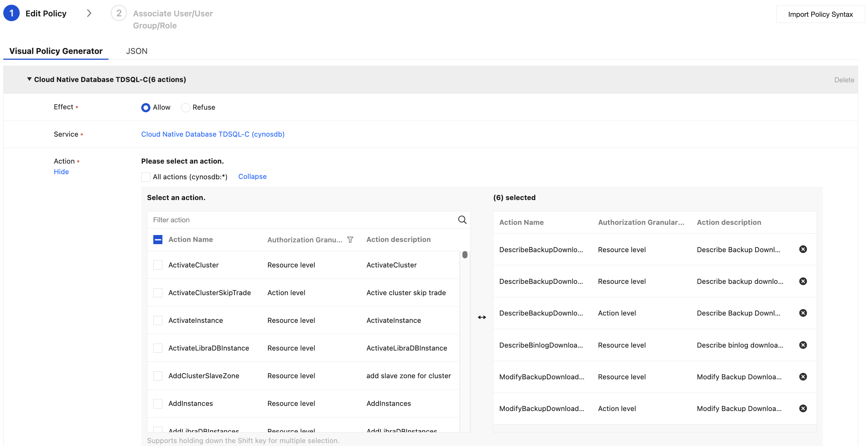Click the Import Policy Syntax button
This screenshot has height=446, width=868.
click(820, 14)
